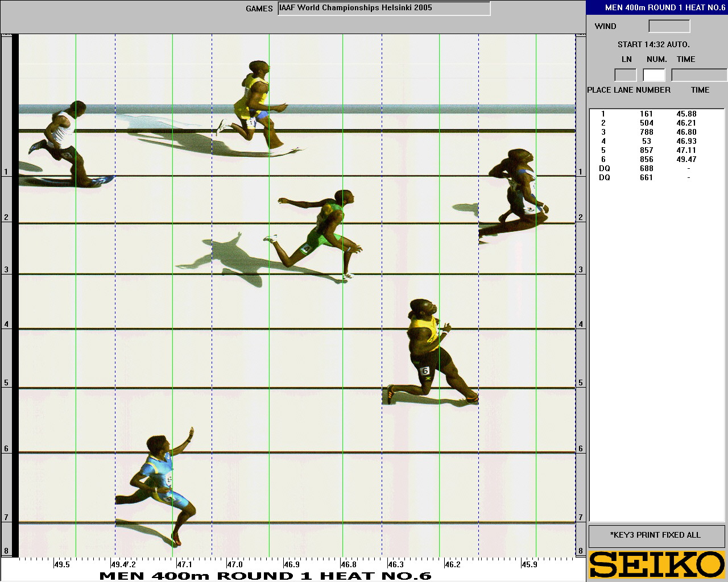This screenshot has width=728, height=582.
Task: Click the GAMES event name field
Action: pos(384,9)
